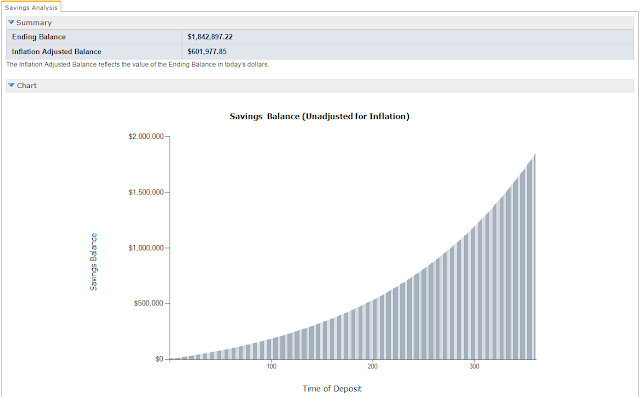This screenshot has height=397, width=640.
Task: Collapse the Chart section triangle
Action: [x=11, y=85]
